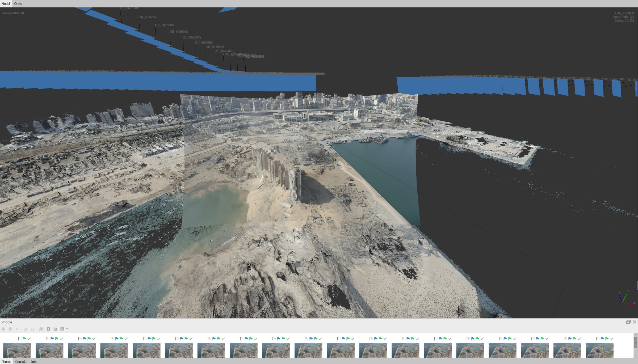
Task: Toggle the Show Masks icon in Photos toolbar
Action: click(48, 329)
